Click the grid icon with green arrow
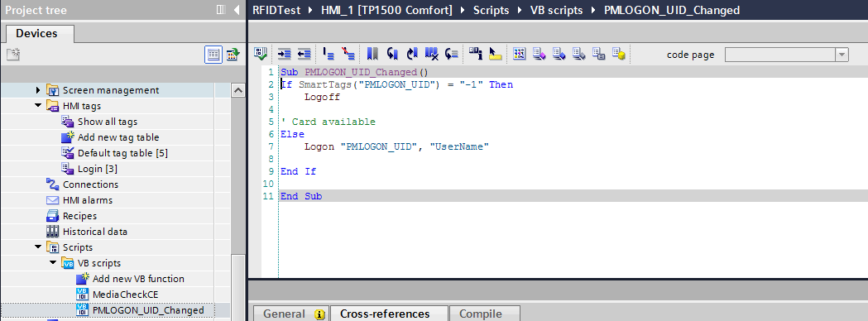 (233, 55)
